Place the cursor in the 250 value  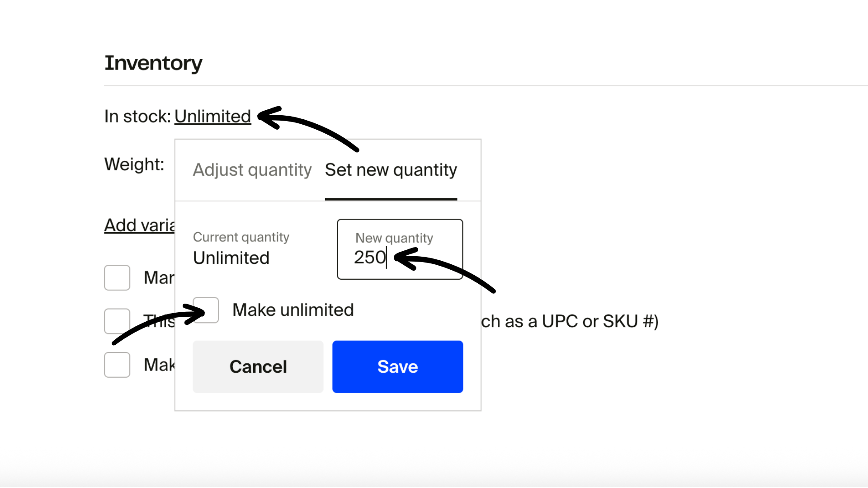(369, 258)
